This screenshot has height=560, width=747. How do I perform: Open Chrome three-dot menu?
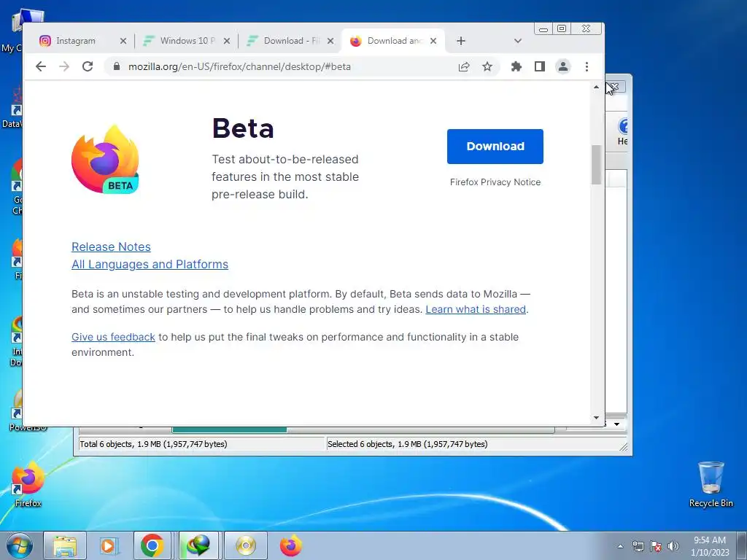(587, 66)
